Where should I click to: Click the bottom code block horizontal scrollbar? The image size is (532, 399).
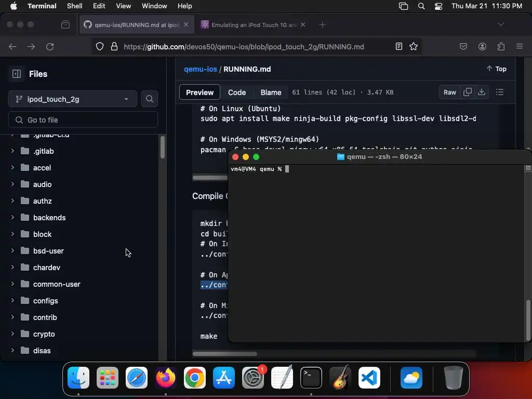click(x=224, y=354)
